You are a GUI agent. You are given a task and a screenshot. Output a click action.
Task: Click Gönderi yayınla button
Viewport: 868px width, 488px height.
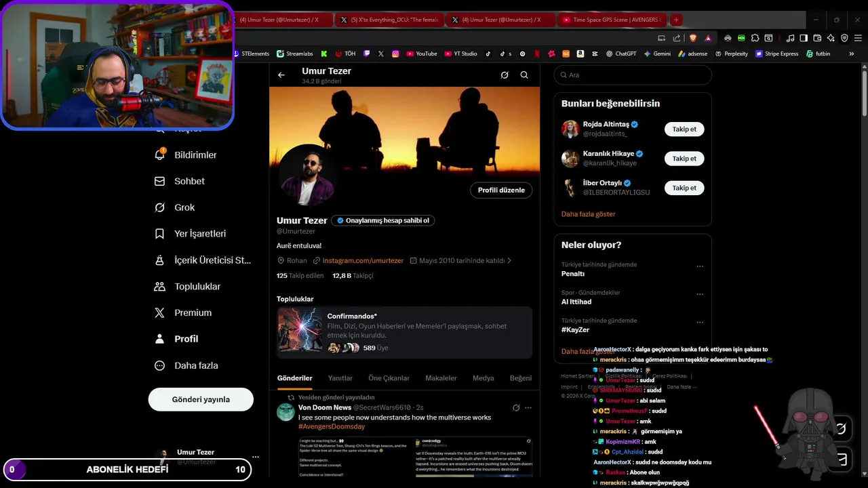pos(201,399)
